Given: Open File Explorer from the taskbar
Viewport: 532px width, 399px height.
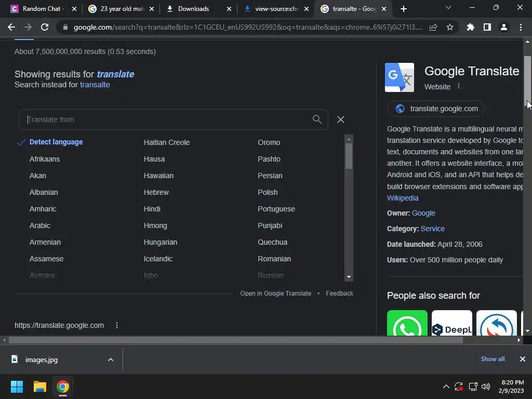Looking at the screenshot, I should click(x=39, y=387).
